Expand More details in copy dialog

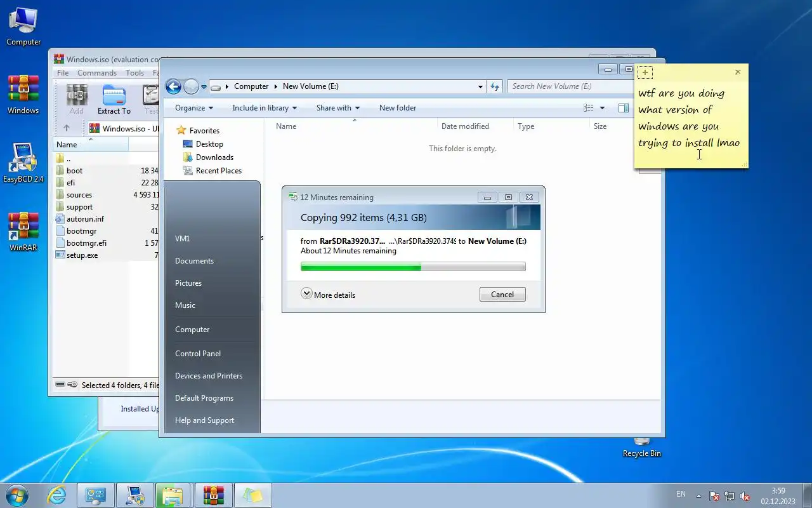pos(328,295)
